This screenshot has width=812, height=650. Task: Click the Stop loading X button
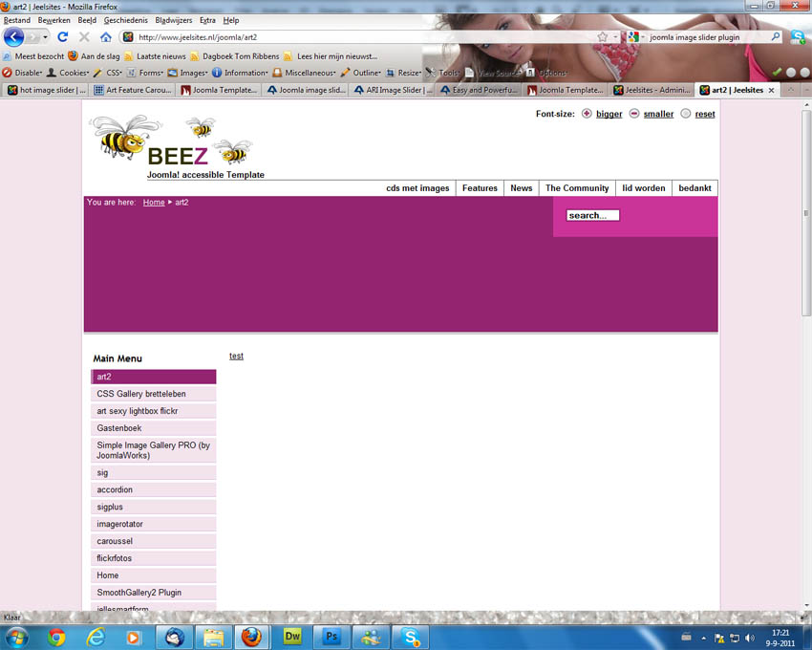click(84, 37)
